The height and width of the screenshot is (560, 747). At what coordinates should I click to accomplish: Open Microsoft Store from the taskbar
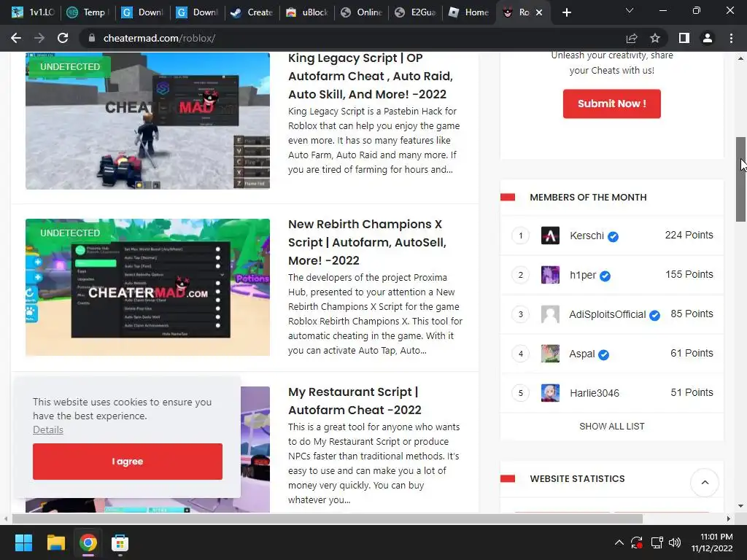(120, 542)
